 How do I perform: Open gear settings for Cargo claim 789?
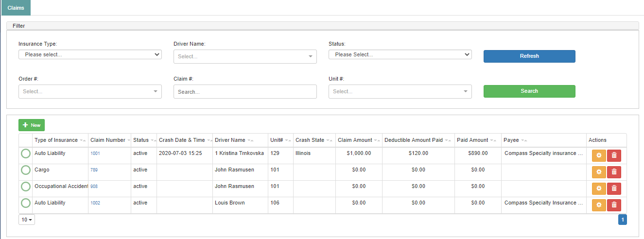click(599, 172)
